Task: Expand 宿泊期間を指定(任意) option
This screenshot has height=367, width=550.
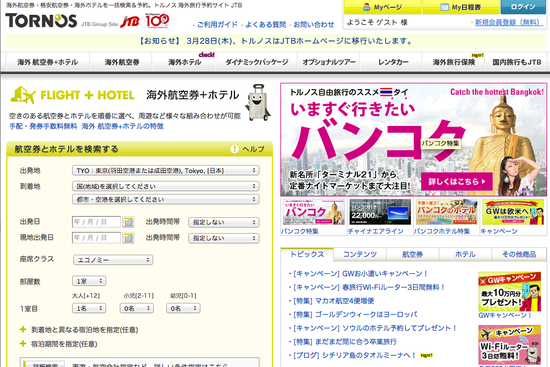Action: coord(58,344)
